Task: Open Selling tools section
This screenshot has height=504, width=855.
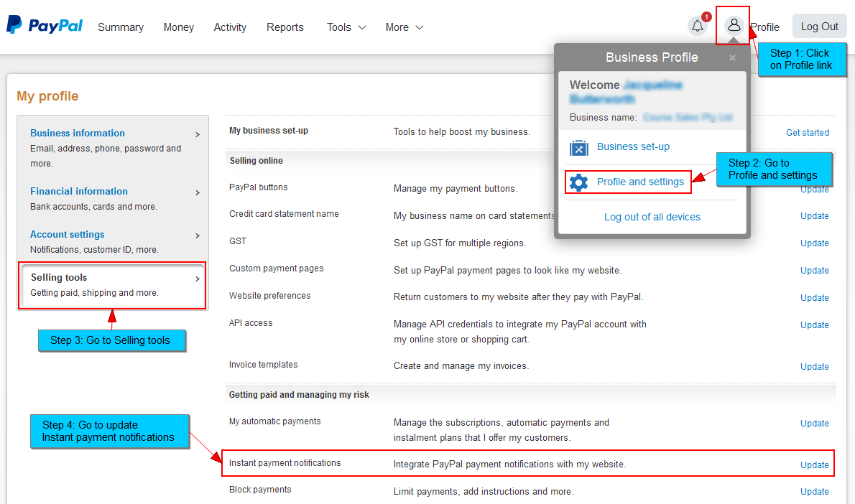Action: point(59,277)
